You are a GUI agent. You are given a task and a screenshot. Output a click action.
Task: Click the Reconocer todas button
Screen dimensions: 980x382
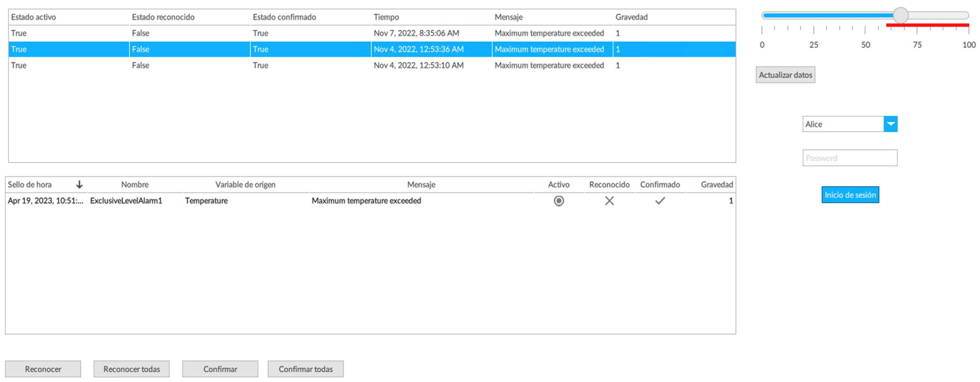click(x=131, y=369)
